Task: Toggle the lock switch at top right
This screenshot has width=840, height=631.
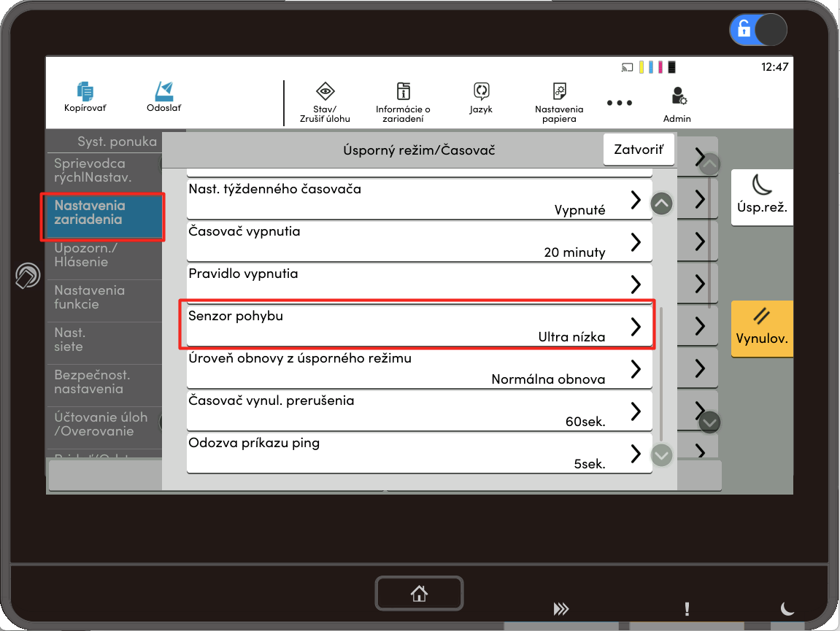Action: pos(758,29)
